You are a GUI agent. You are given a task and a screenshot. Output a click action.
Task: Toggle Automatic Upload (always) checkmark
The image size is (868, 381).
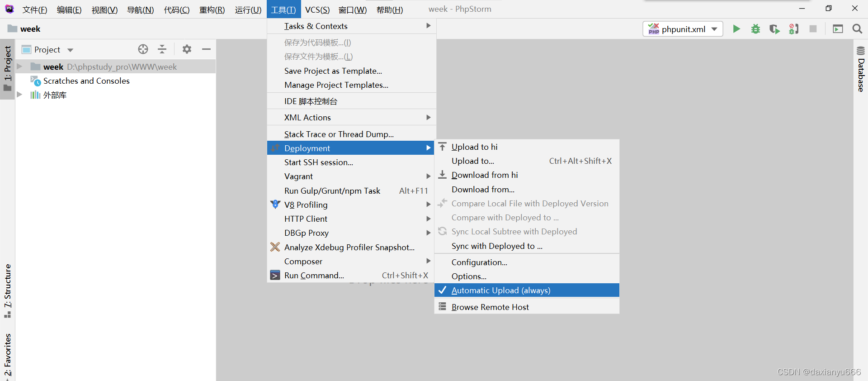[x=501, y=290]
